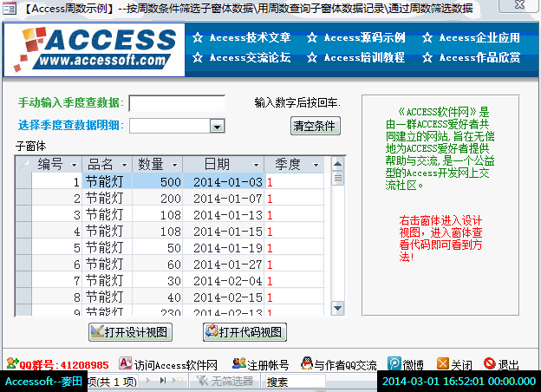Open Access作品欣赏 star link
The height and width of the screenshot is (392, 541).
(x=471, y=57)
